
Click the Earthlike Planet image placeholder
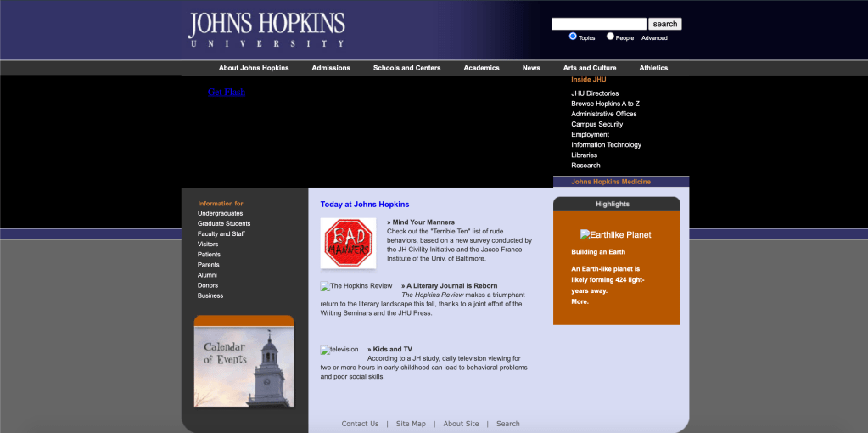click(616, 234)
